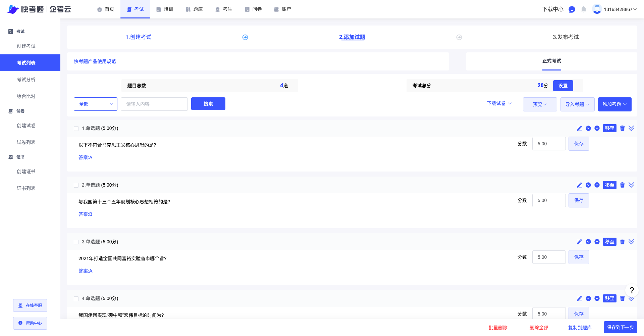The width and height of the screenshot is (644, 336).
Task: Focus the search content input field
Action: 154,104
